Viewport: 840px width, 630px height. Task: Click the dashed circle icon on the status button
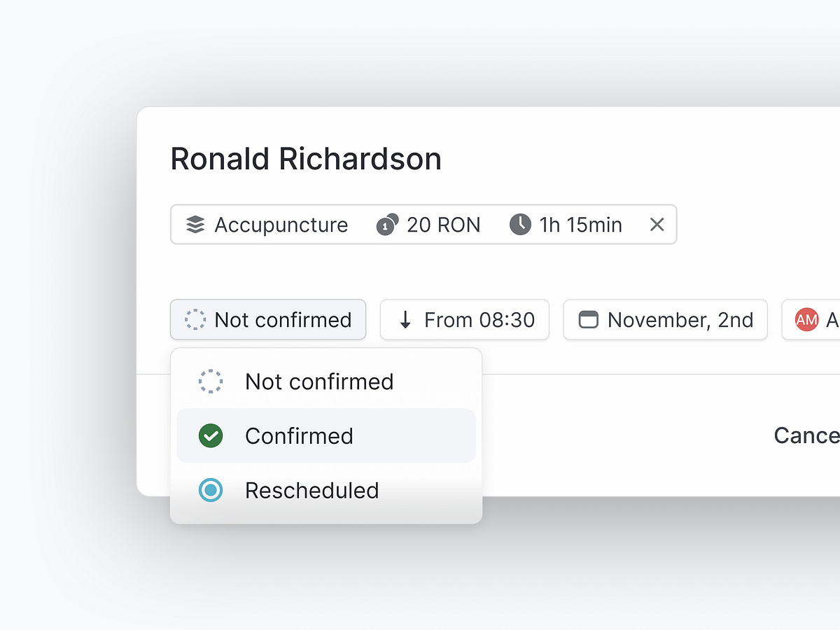[195, 320]
